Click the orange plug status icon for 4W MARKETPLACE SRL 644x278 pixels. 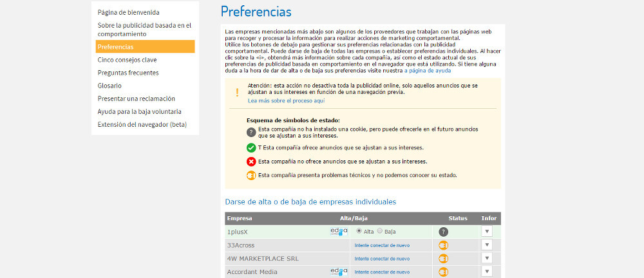[443, 259]
